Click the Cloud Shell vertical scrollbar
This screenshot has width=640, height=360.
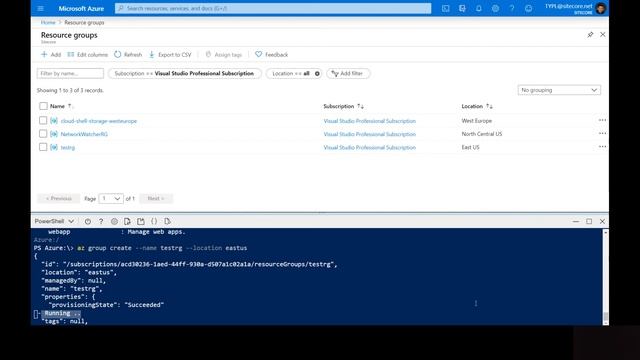(x=606, y=277)
